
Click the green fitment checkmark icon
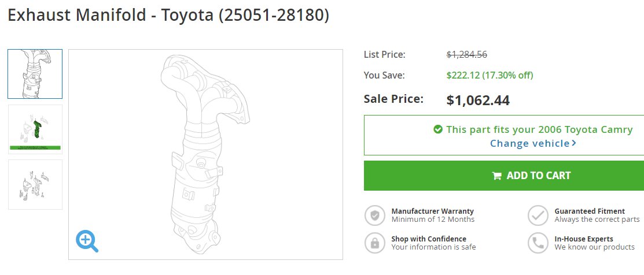(x=438, y=129)
